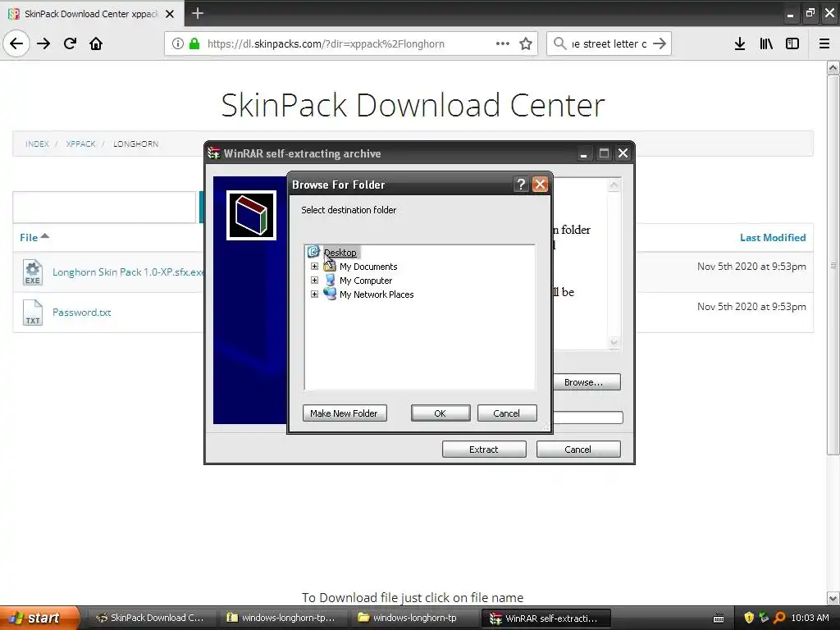Open the browser downloads arrow icon
The width and height of the screenshot is (840, 630).
[740, 43]
